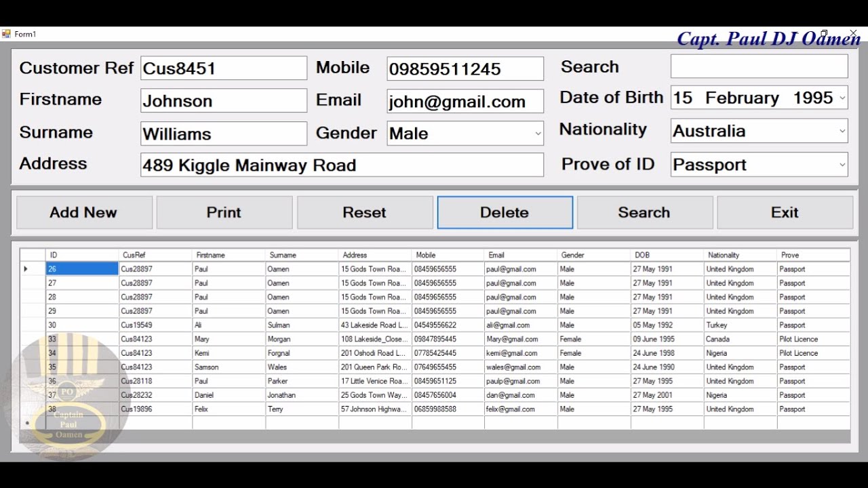Click the email cell felix@gmail.com
The width and height of the screenshot is (868, 488).
(521, 409)
